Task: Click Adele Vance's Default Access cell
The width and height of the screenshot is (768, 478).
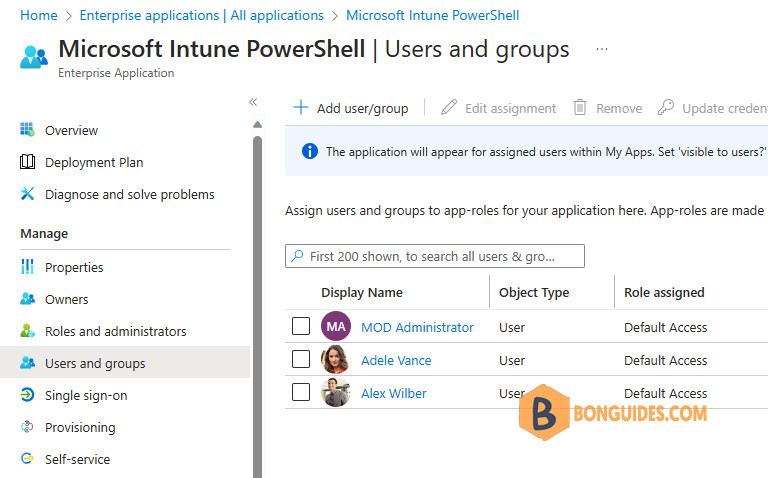Action: click(665, 360)
